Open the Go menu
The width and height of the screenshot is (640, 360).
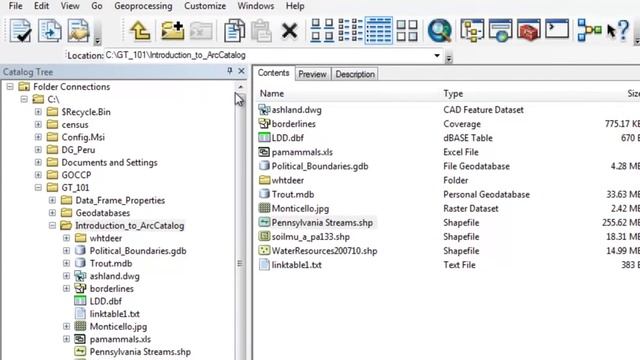pyautogui.click(x=97, y=6)
